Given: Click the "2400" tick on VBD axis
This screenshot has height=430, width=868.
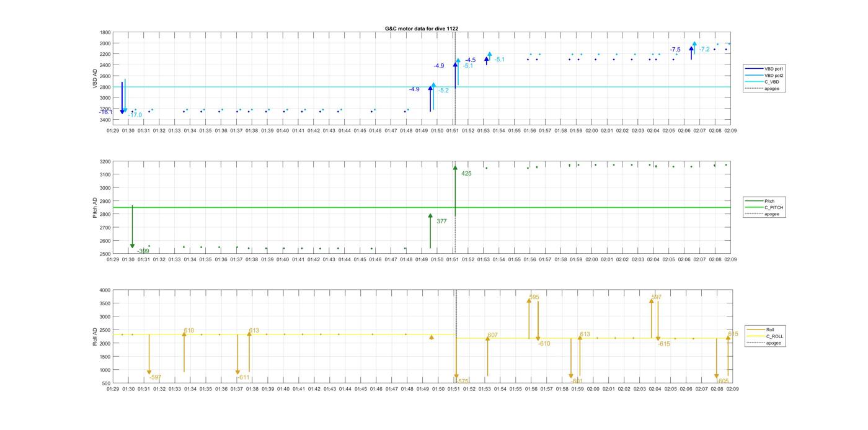Looking at the screenshot, I should coord(105,65).
